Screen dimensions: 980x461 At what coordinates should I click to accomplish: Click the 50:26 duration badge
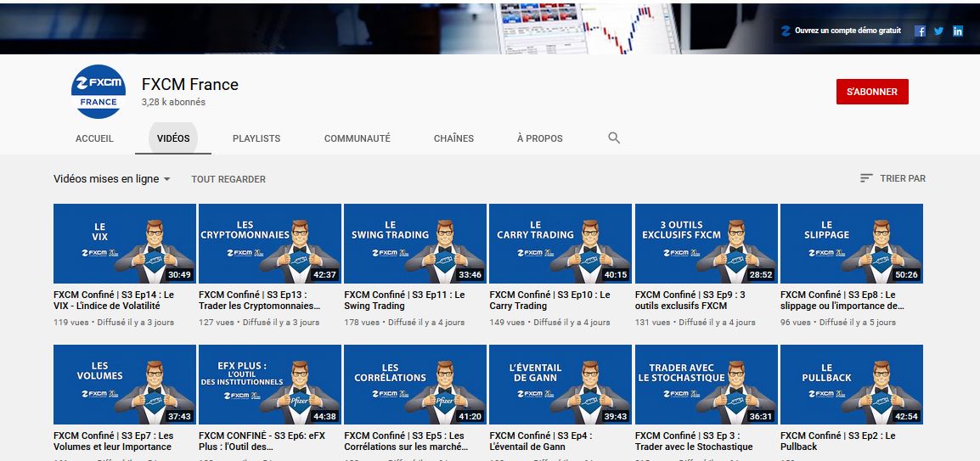tap(906, 275)
